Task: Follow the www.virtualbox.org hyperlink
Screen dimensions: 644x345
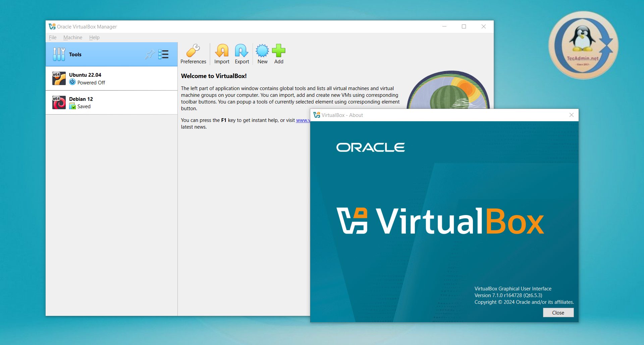Action: [303, 120]
